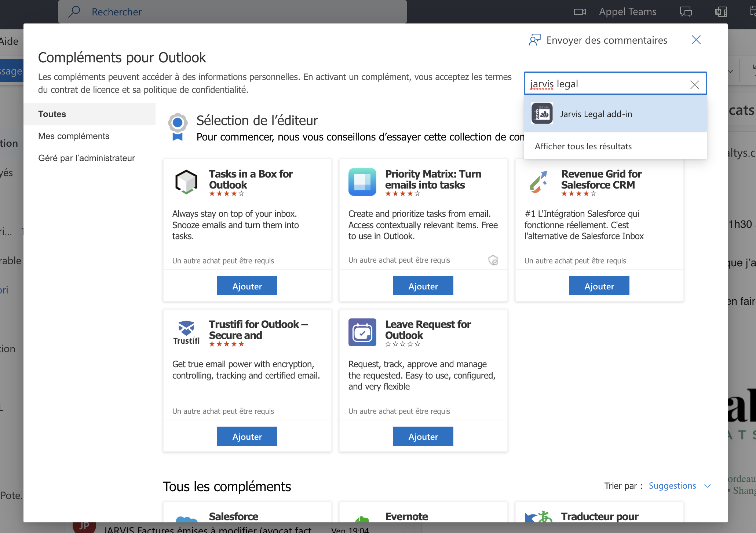Open the Aide tab in Outlook behind dialog
The height and width of the screenshot is (533, 756).
tap(9, 41)
